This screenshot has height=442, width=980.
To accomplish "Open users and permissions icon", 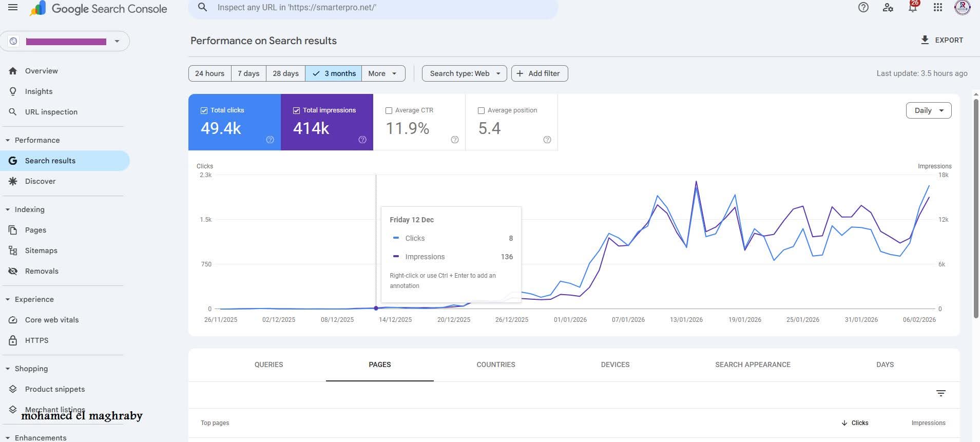I will 888,7.
